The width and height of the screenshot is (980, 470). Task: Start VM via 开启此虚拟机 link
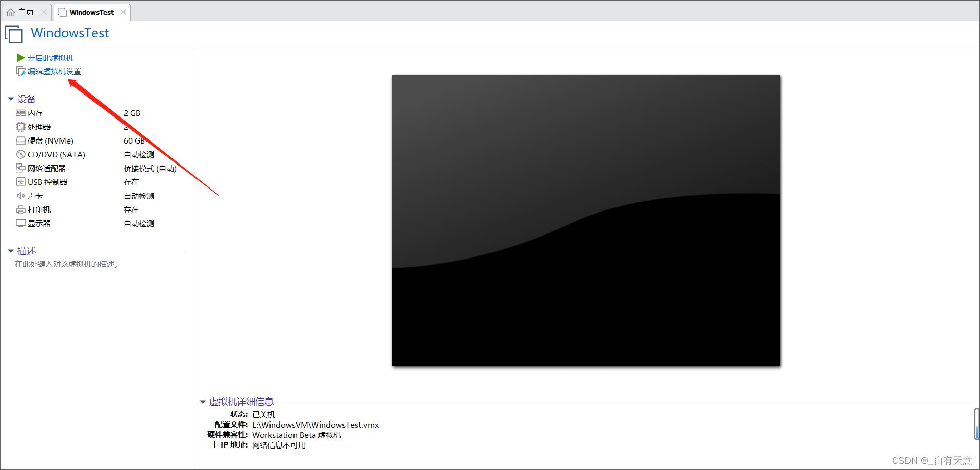51,58
